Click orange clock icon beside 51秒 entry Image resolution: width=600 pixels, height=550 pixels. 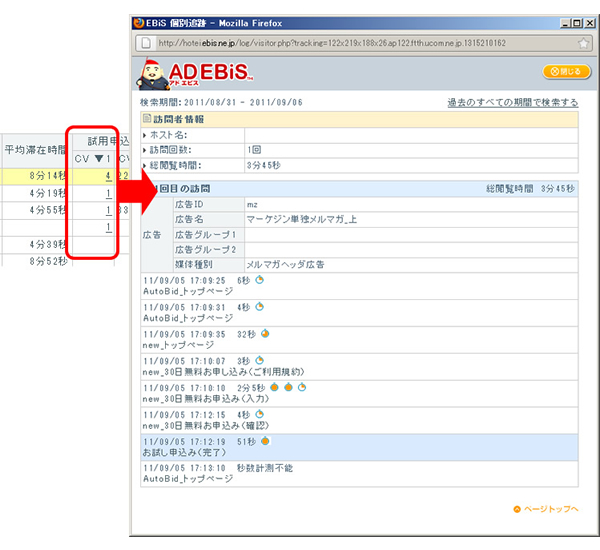[x=266, y=441]
